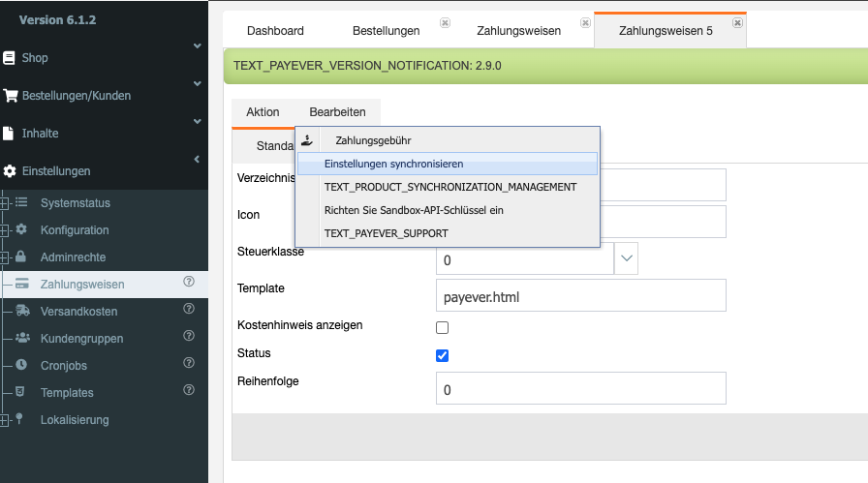Click the Zahlungsgebühr hand icon in menu
Screen dimensions: 868x483
click(x=307, y=140)
